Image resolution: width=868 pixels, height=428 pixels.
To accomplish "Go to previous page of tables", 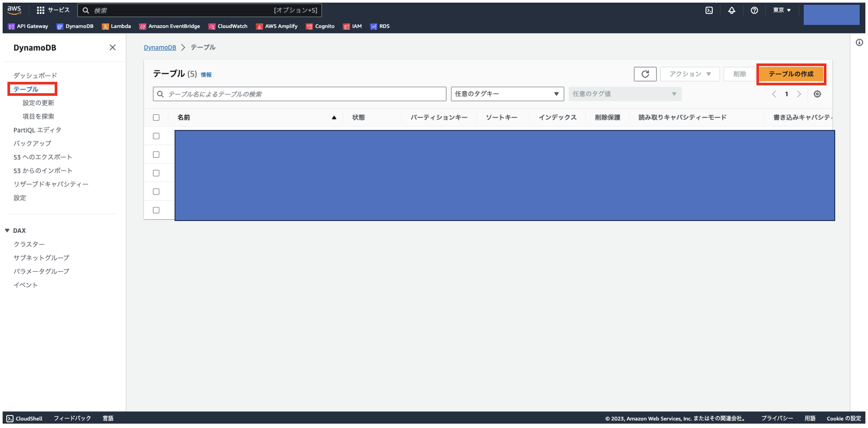I will [774, 94].
